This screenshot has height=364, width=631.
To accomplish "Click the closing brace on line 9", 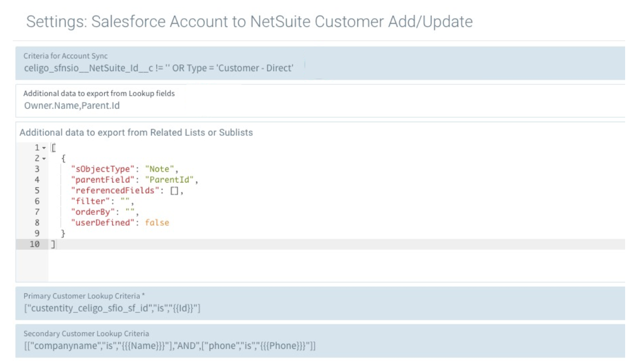I will (63, 234).
